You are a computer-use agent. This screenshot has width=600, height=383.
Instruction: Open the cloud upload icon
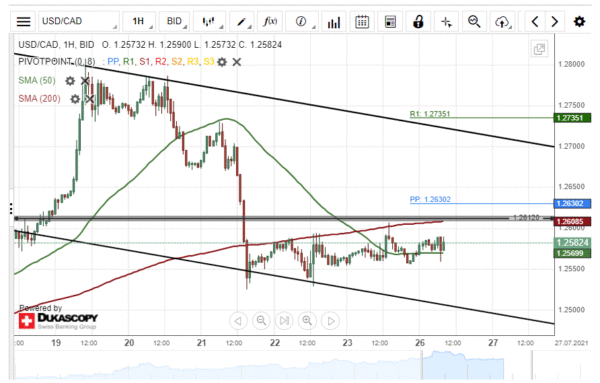point(502,21)
